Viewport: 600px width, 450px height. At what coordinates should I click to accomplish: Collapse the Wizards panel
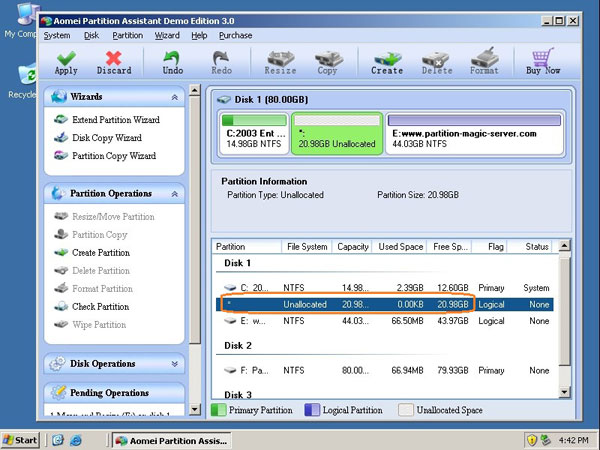[176, 97]
